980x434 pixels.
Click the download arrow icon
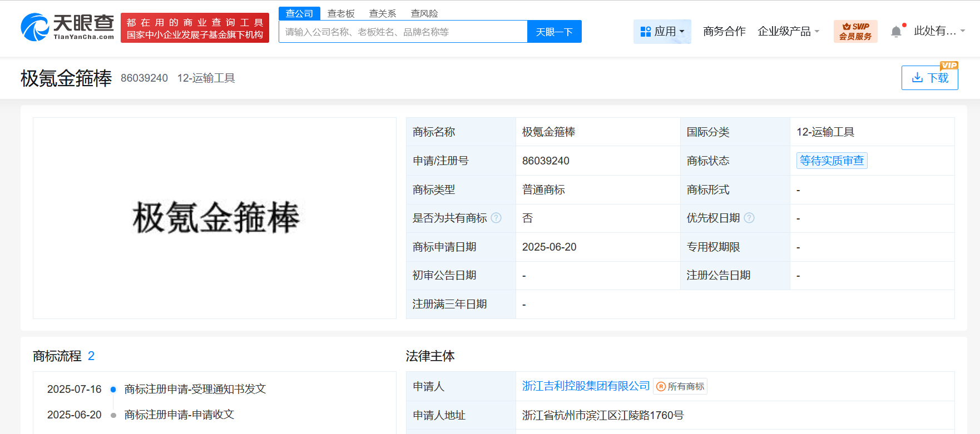tap(917, 78)
